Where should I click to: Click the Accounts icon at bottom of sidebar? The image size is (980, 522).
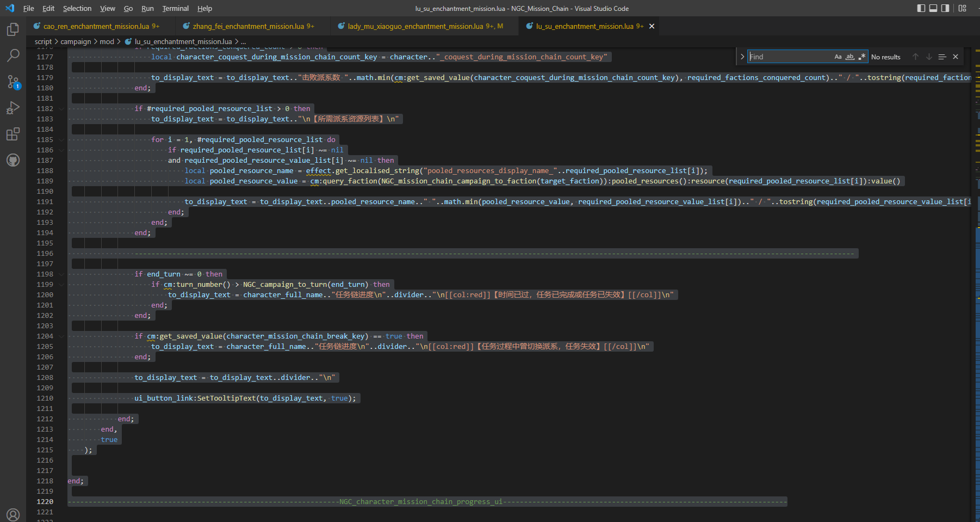(x=13, y=514)
